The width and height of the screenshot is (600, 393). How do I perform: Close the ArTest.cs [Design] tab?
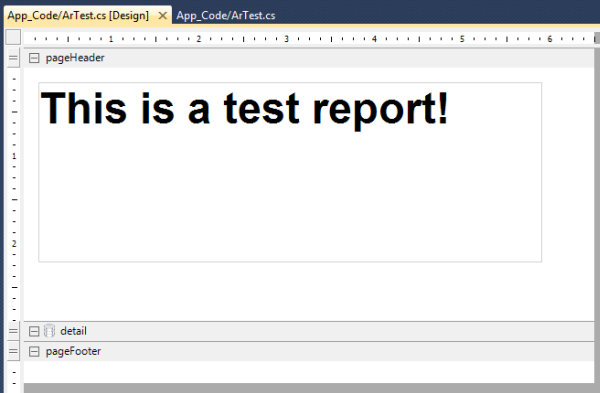coord(163,16)
